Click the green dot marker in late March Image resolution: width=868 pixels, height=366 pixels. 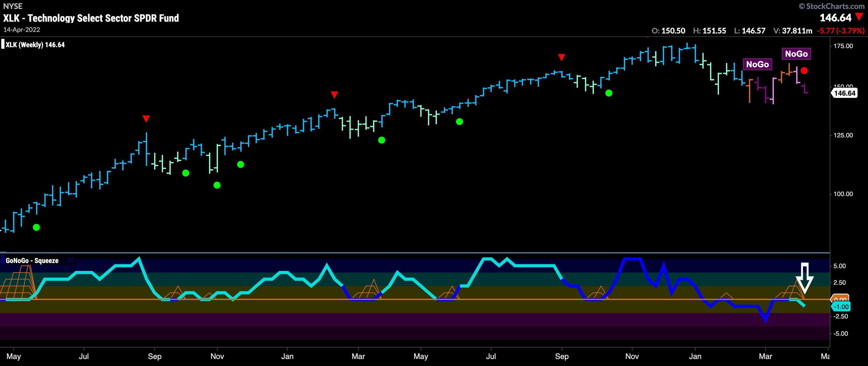click(381, 140)
